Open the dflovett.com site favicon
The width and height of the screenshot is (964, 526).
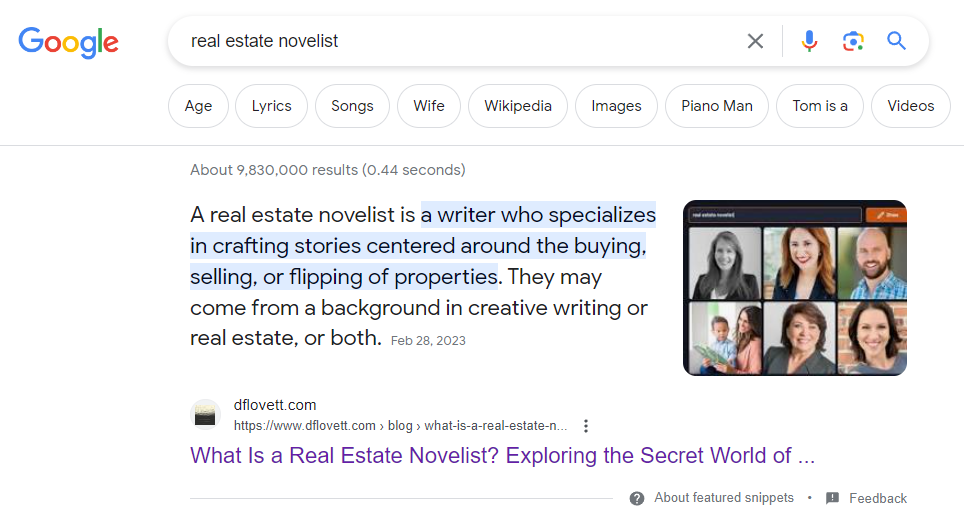(x=205, y=415)
